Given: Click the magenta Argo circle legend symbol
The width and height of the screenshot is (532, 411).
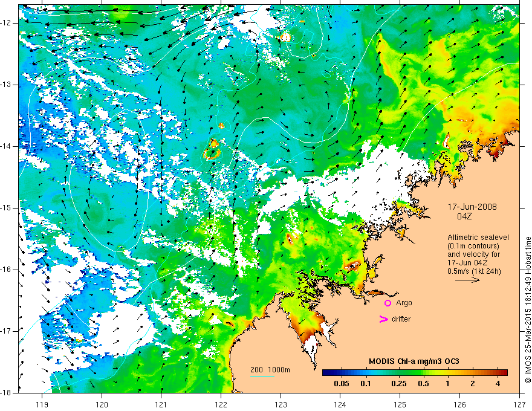Looking at the screenshot, I should tap(388, 303).
